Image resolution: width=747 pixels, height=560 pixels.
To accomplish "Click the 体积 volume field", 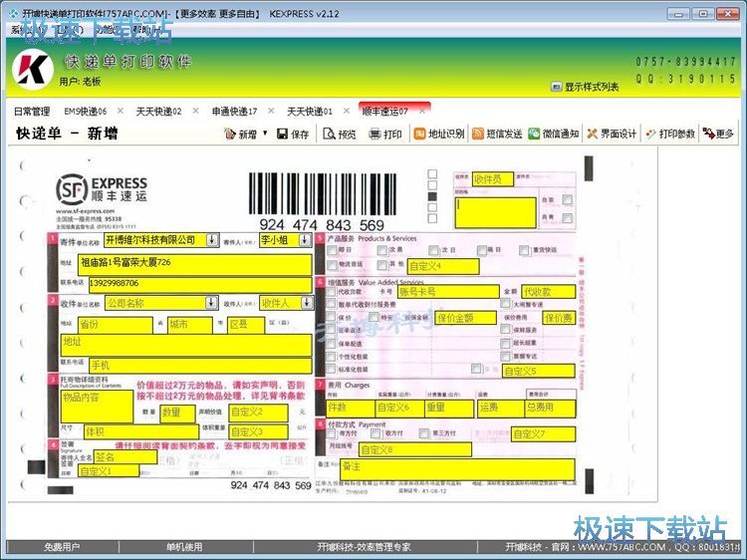I will [x=141, y=431].
